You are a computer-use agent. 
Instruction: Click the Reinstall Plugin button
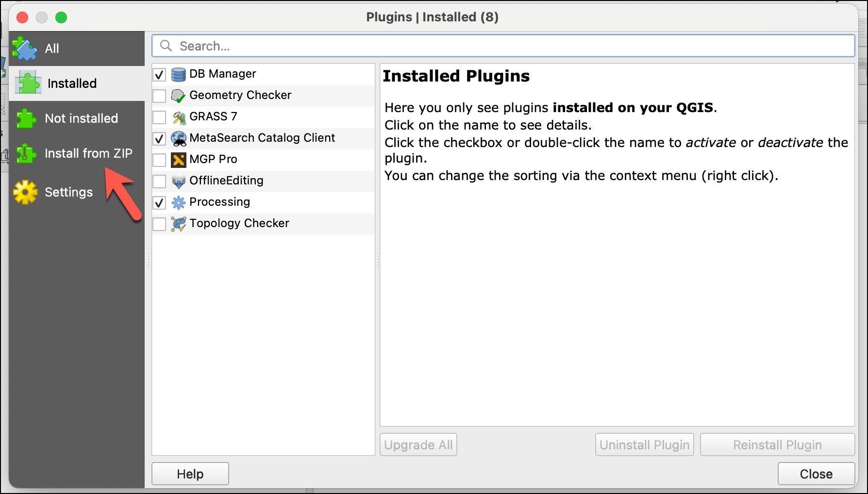pyautogui.click(x=777, y=445)
